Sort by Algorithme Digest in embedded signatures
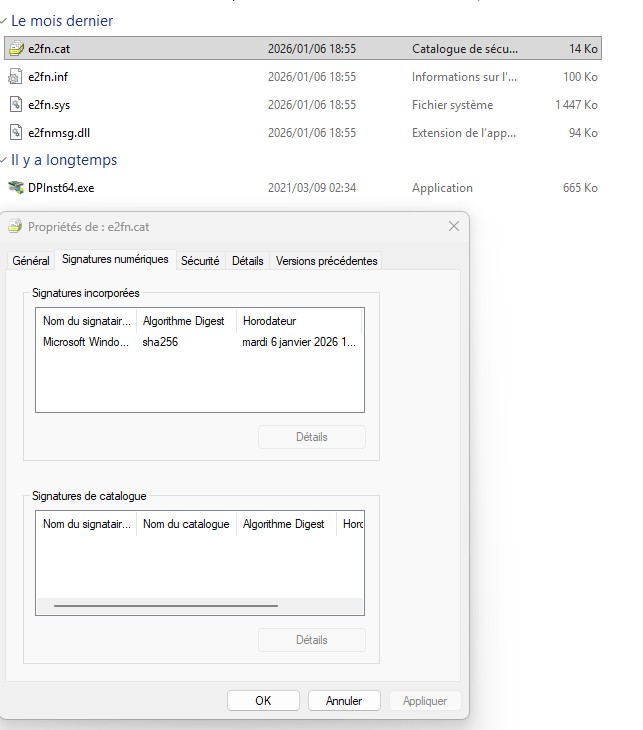Image resolution: width=643 pixels, height=730 pixels. coord(185,321)
